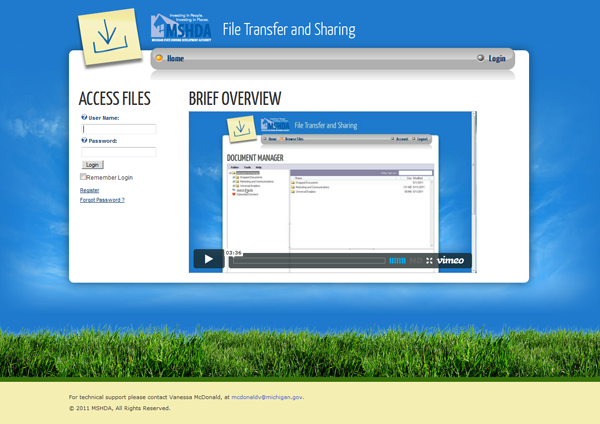The width and height of the screenshot is (600, 424).
Task: Play the Brief Overview video
Action: tap(209, 259)
